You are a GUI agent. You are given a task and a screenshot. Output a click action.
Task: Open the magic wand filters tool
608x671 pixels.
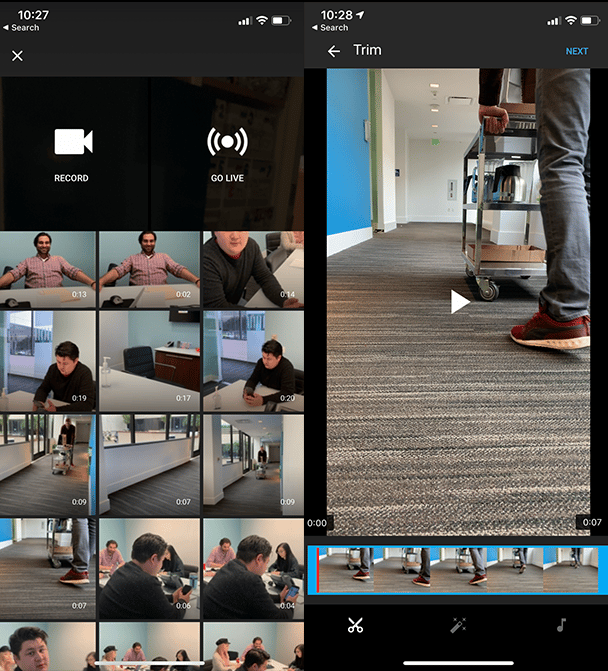tap(458, 625)
